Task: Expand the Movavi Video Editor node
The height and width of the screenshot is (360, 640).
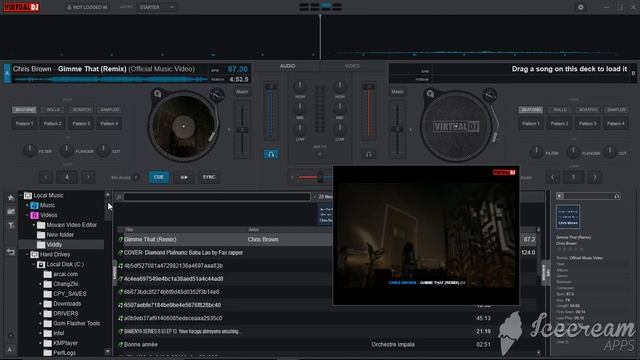Action: 34,225
